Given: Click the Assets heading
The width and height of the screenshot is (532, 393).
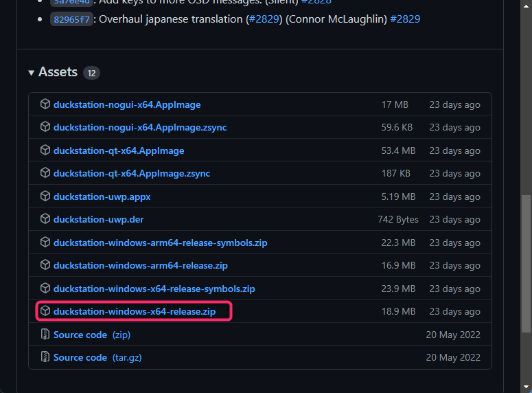Looking at the screenshot, I should (x=58, y=72).
